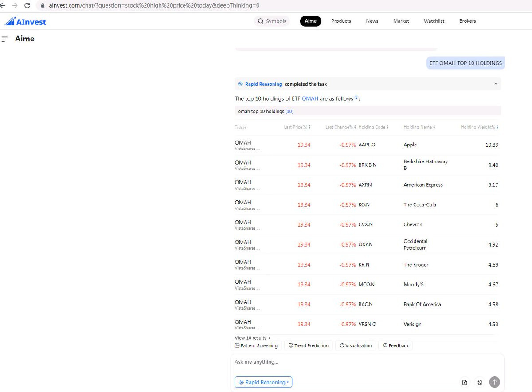Select The Coca-Cola holding name
Viewport: 532px width, 392px height.
[420, 205]
